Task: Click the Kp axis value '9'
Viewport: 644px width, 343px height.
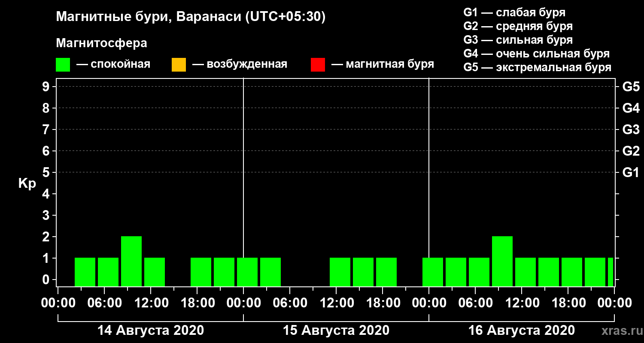Action: point(47,87)
